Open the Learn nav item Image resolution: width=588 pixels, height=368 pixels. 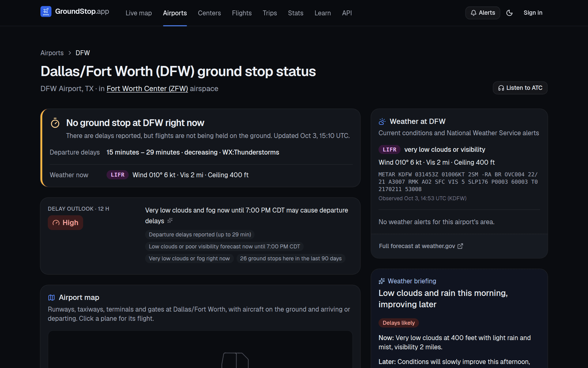(x=322, y=13)
